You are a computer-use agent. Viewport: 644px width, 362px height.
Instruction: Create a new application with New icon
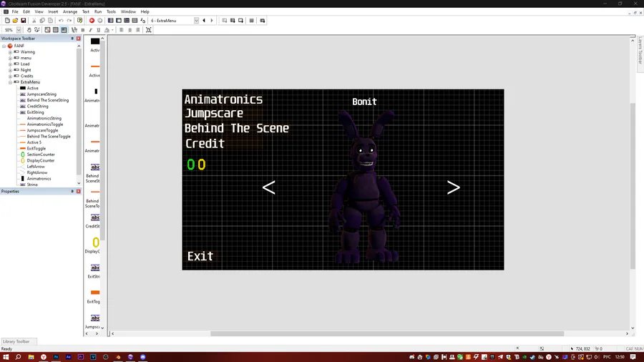pyautogui.click(x=7, y=21)
